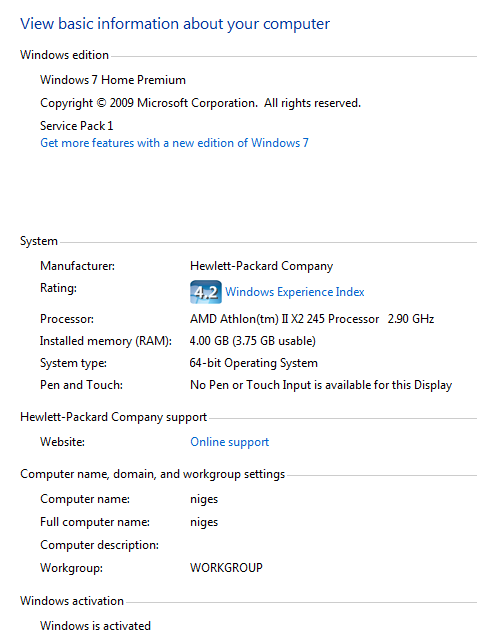
Task: Click the No Pen or Touch Input text
Action: pyautogui.click(x=321, y=385)
